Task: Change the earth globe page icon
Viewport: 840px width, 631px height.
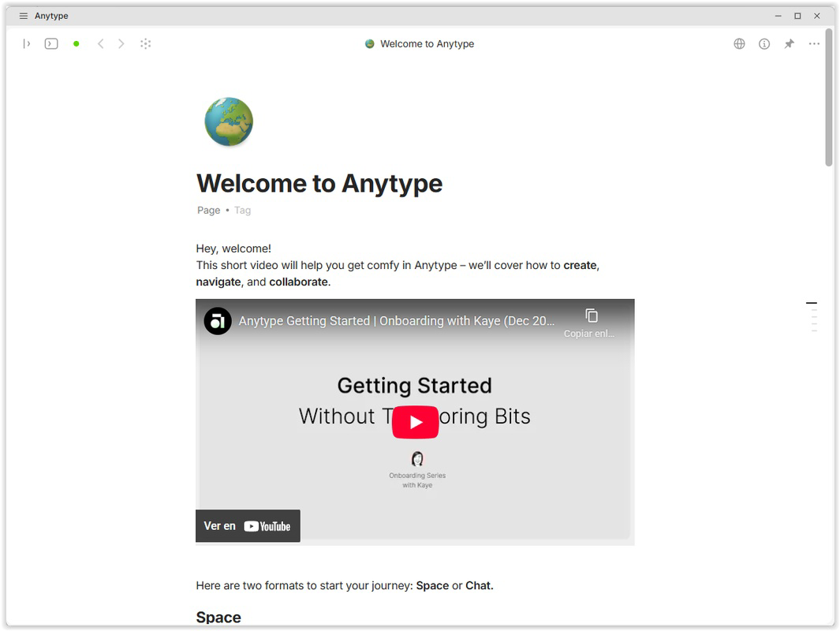Action: [x=229, y=121]
